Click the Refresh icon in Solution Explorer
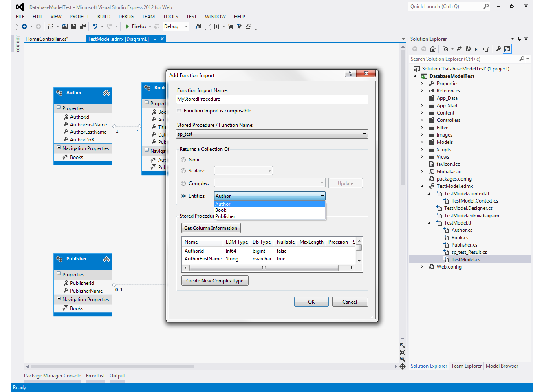 pyautogui.click(x=468, y=48)
